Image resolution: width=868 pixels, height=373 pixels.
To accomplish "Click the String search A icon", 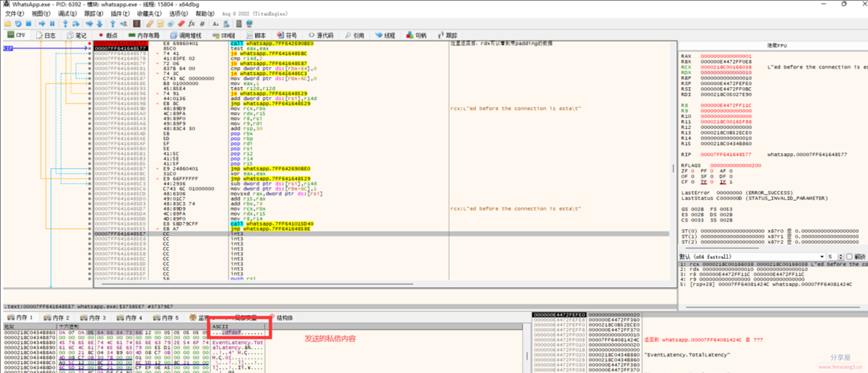I will tap(216, 24).
